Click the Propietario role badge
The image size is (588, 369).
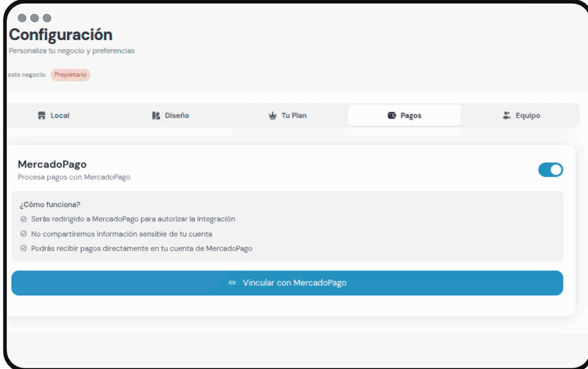(70, 75)
